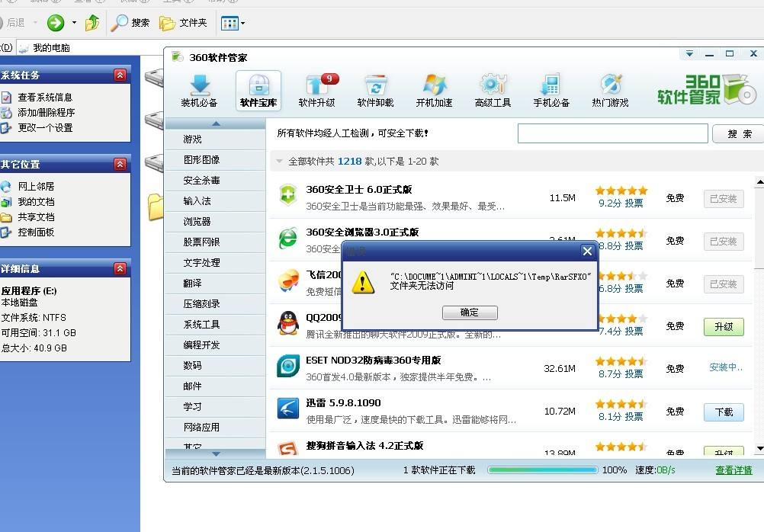Close the error dialog with X
The height and width of the screenshot is (532, 764).
[587, 251]
